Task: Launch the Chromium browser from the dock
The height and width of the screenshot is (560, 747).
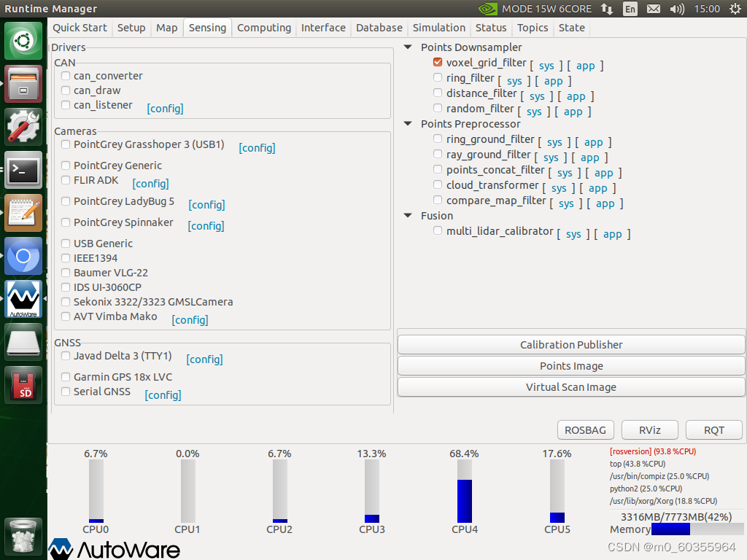Action: [23, 256]
